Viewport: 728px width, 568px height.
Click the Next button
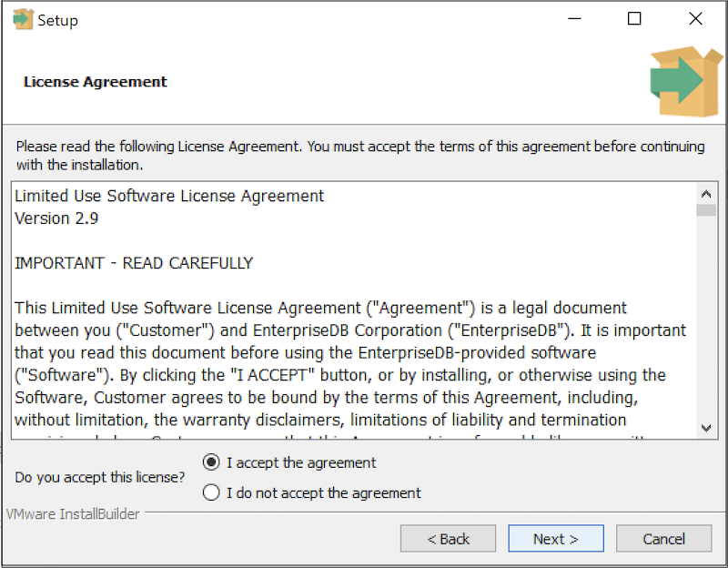pos(556,539)
